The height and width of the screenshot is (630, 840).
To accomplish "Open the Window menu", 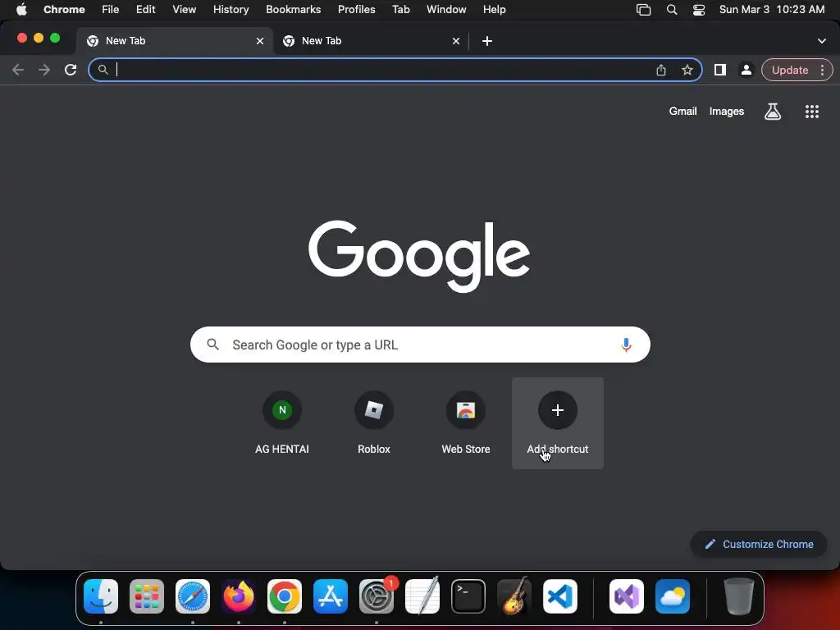I will [x=446, y=10].
